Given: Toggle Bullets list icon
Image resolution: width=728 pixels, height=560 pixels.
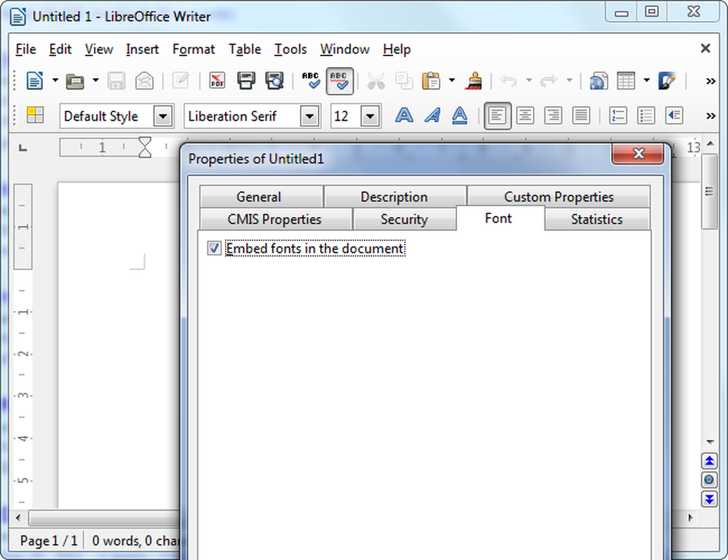Looking at the screenshot, I should pos(646,115).
